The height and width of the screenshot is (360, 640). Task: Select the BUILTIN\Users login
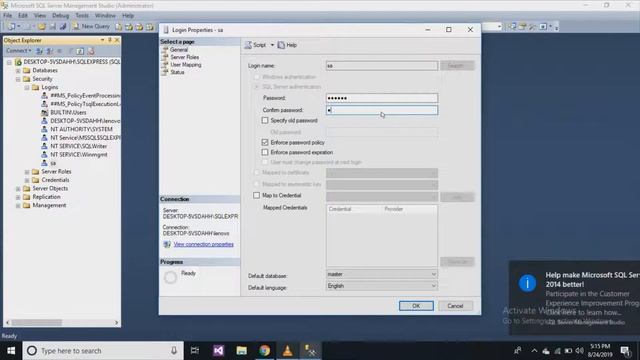point(68,112)
